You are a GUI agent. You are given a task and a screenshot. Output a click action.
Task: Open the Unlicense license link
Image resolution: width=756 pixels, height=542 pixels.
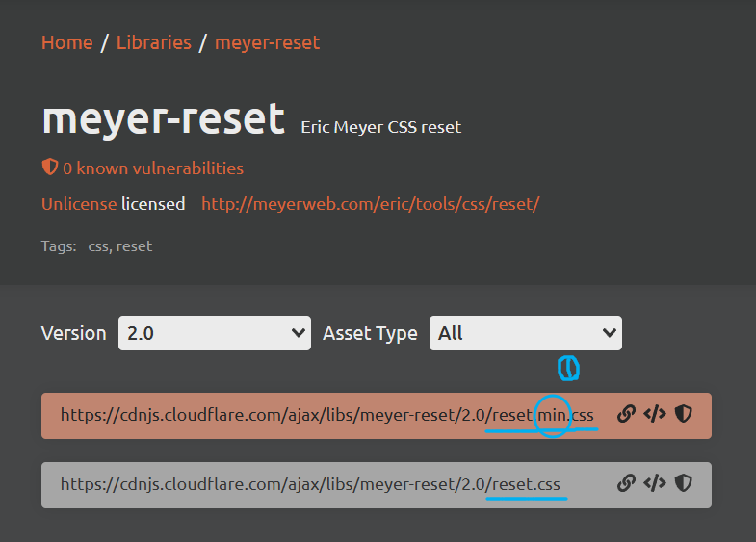click(x=79, y=204)
